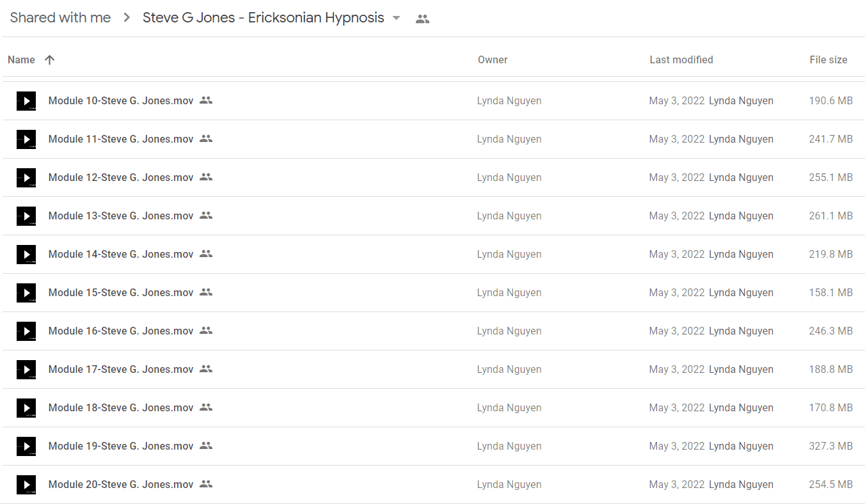Click shared icon next to Module 19
The width and height of the screenshot is (865, 504).
coord(206,446)
